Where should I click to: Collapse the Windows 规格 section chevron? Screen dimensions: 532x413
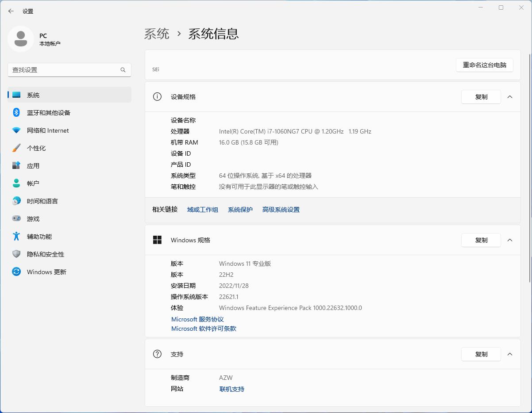coord(510,240)
